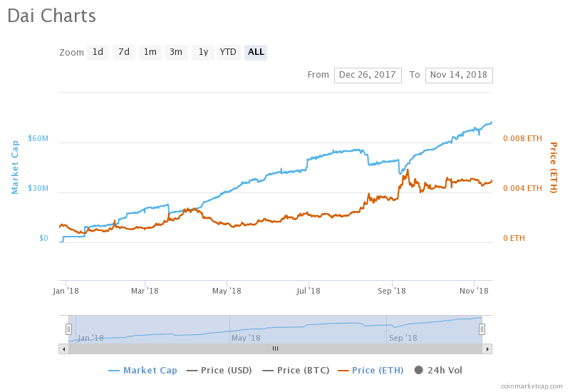
Task: Click the navigator scrollbar grip
Action: (275, 349)
